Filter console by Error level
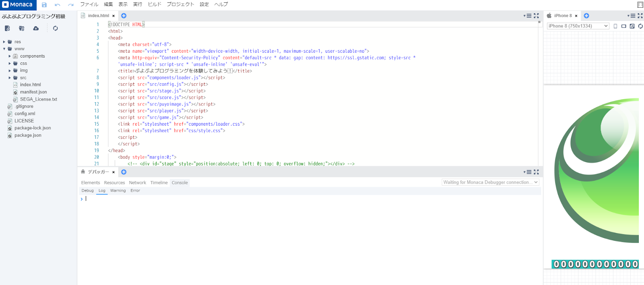The height and width of the screenshot is (285, 644). (135, 191)
